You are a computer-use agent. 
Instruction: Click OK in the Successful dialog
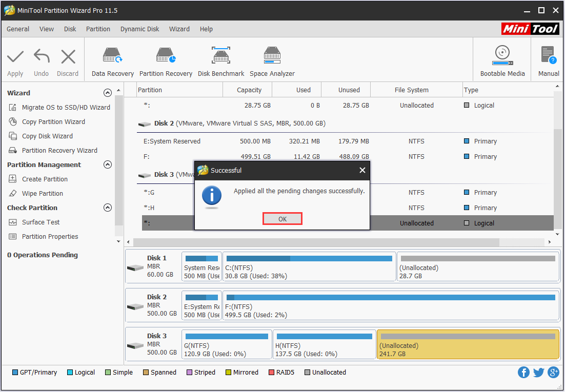(282, 219)
